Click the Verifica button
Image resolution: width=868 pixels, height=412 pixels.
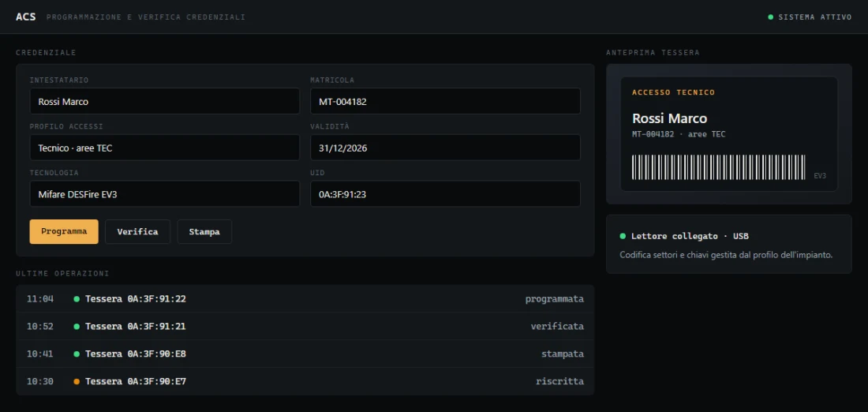pyautogui.click(x=137, y=231)
